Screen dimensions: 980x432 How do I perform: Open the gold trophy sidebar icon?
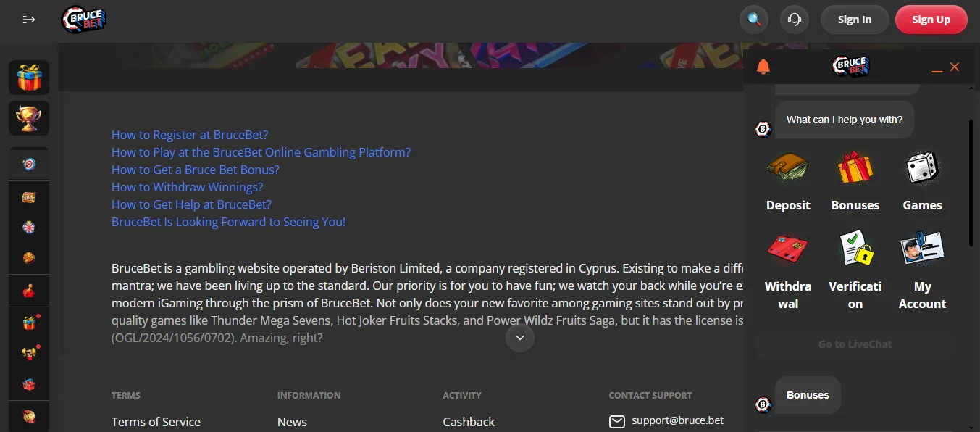[x=29, y=118]
